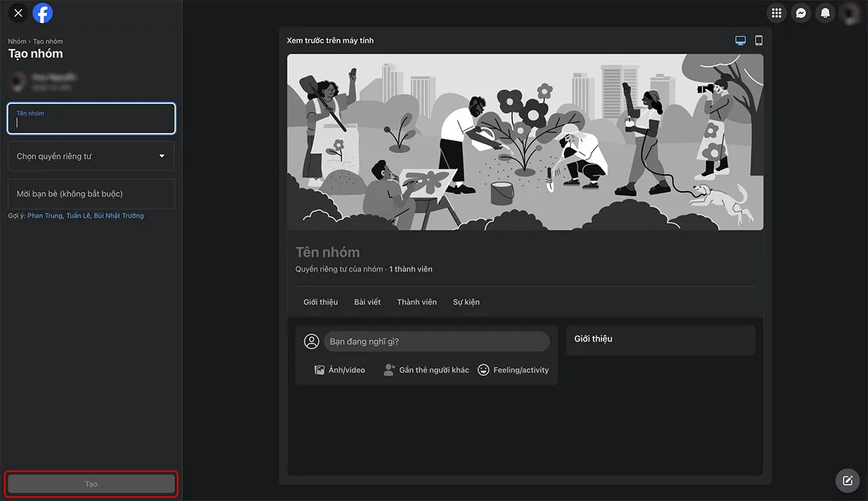The width and height of the screenshot is (868, 501).
Task: Open Messenger from the top bar
Action: 801,13
